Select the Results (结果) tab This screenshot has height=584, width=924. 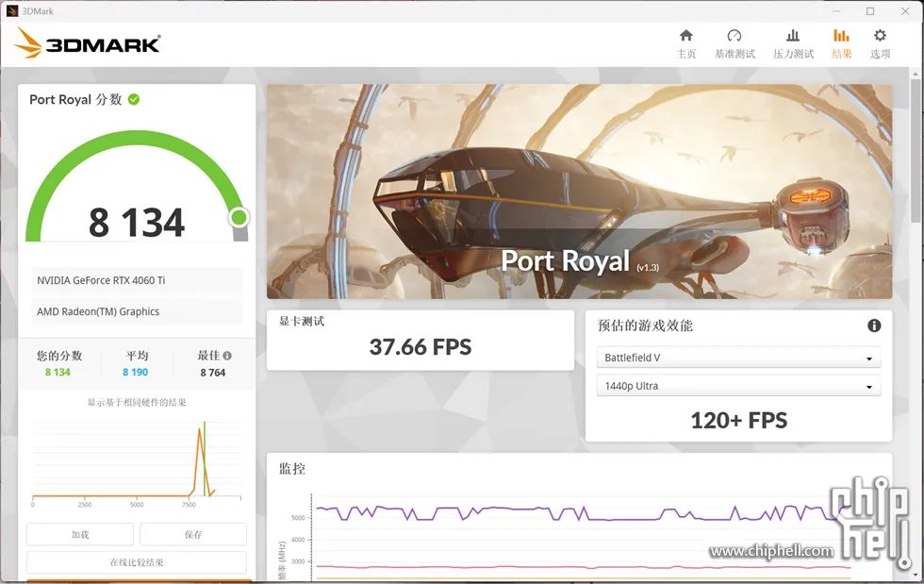coord(841,44)
